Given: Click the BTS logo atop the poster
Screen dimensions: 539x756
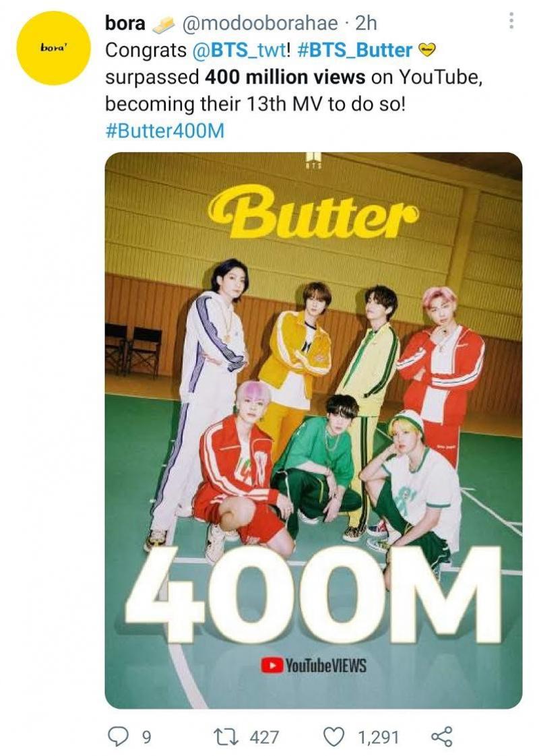Looking at the screenshot, I should point(314,161).
